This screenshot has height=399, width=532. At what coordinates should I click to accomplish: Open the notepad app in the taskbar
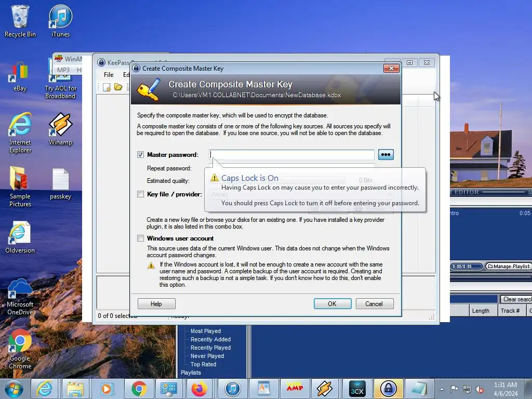coord(419,389)
